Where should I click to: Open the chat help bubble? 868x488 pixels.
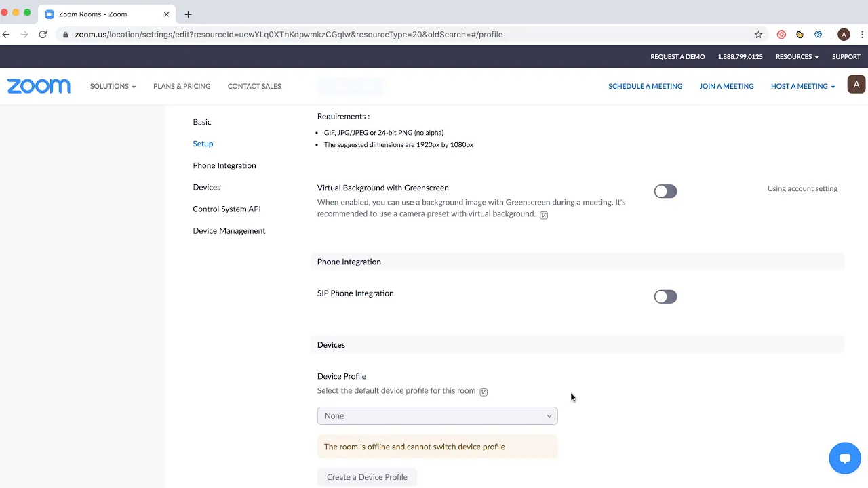tap(845, 459)
